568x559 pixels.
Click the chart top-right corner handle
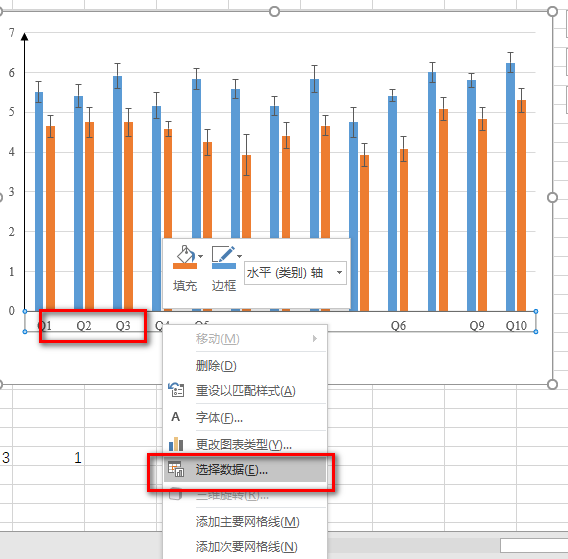point(552,12)
